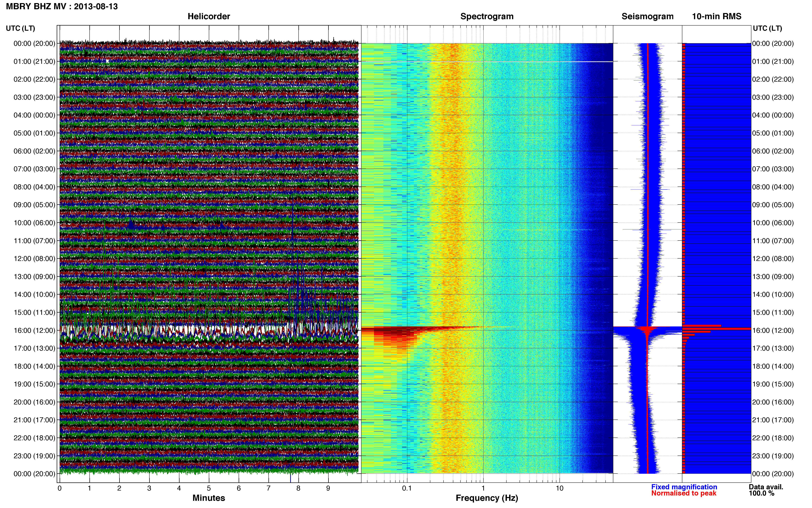This screenshot has width=812, height=508.
Task: Click the left 14:00 (10:00) time label
Action: tap(34, 295)
